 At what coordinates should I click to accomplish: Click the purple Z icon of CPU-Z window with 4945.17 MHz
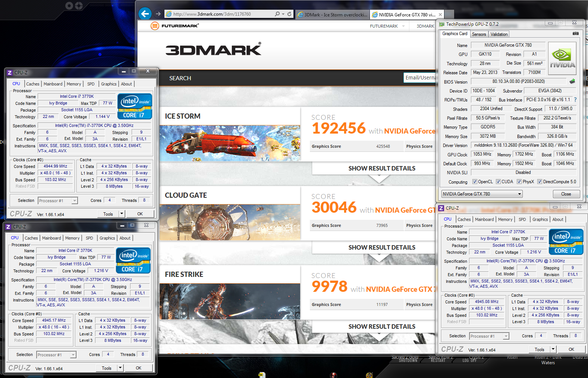pyautogui.click(x=8, y=227)
